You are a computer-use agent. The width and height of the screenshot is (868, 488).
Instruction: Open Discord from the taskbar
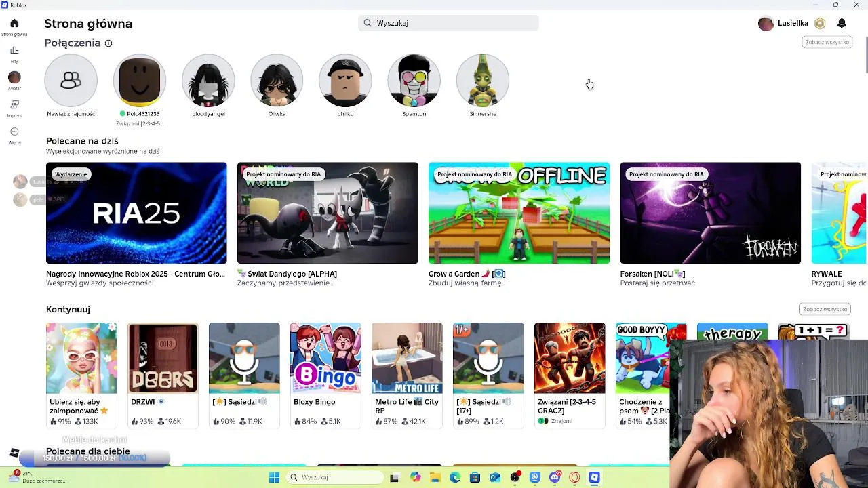(555, 478)
